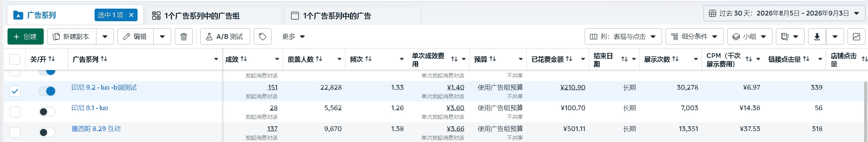
Task: Open 频次 column menu arrow
Action: (402, 59)
